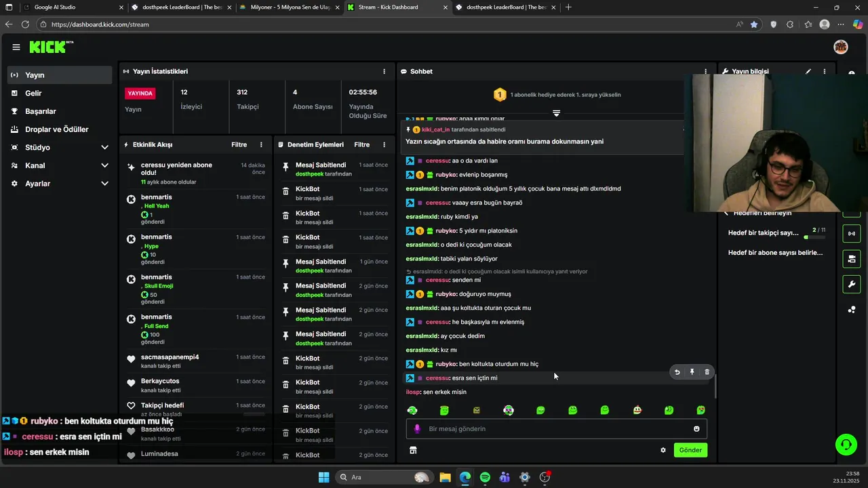Insert the first emote with headphones

click(x=412, y=410)
